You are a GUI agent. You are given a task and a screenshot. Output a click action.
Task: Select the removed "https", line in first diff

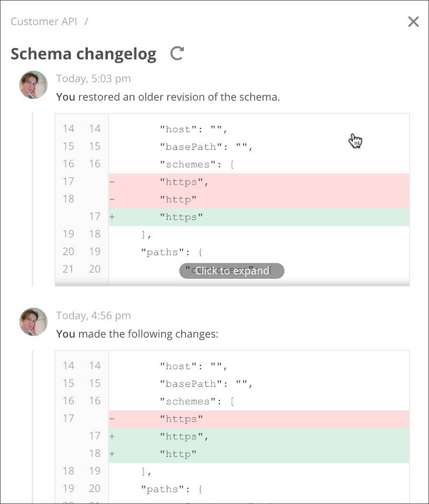(259, 182)
